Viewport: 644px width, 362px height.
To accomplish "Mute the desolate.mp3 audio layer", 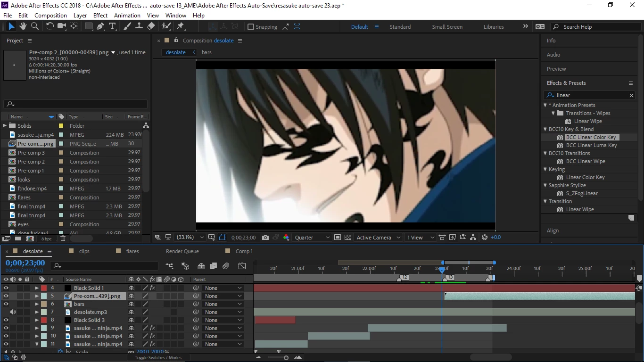I will point(13,312).
